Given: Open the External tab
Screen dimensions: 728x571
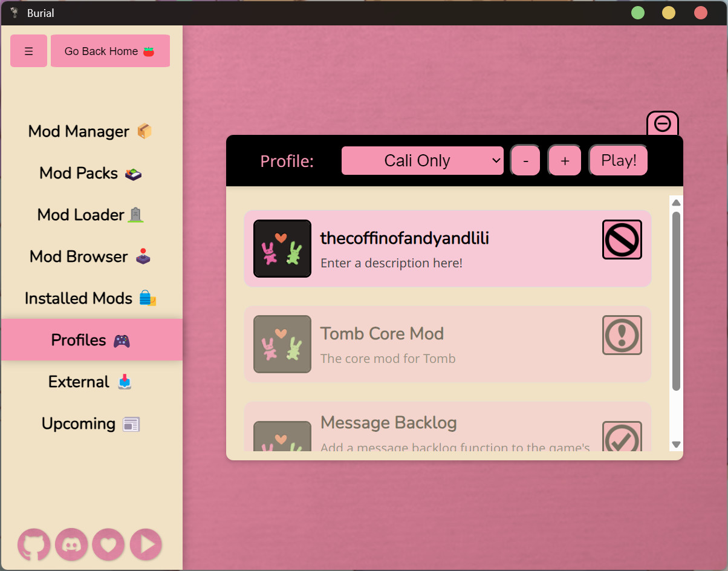Looking at the screenshot, I should click(x=89, y=382).
